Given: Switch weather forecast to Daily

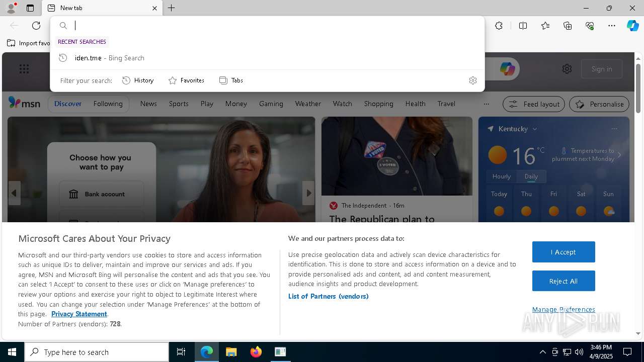Looking at the screenshot, I should pyautogui.click(x=531, y=176).
